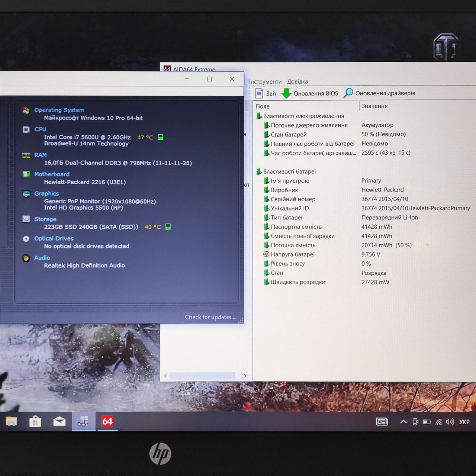476x476 pixels.
Task: Click the green Оновлення BIOS arrow icon
Action: (x=286, y=93)
